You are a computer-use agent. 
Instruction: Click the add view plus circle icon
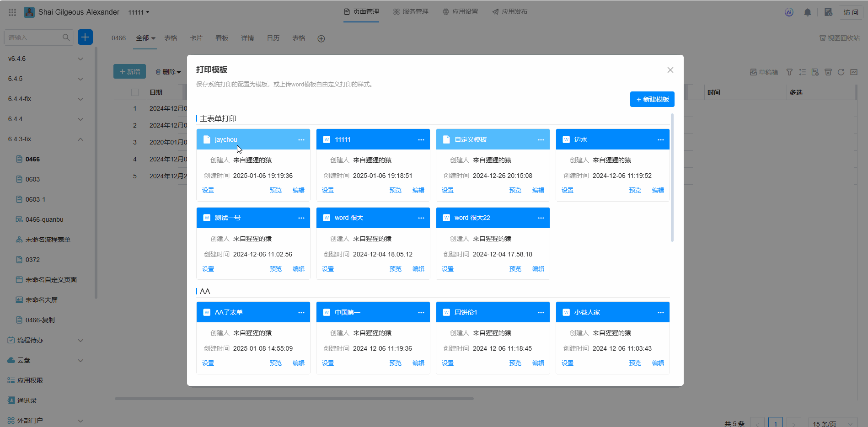321,39
